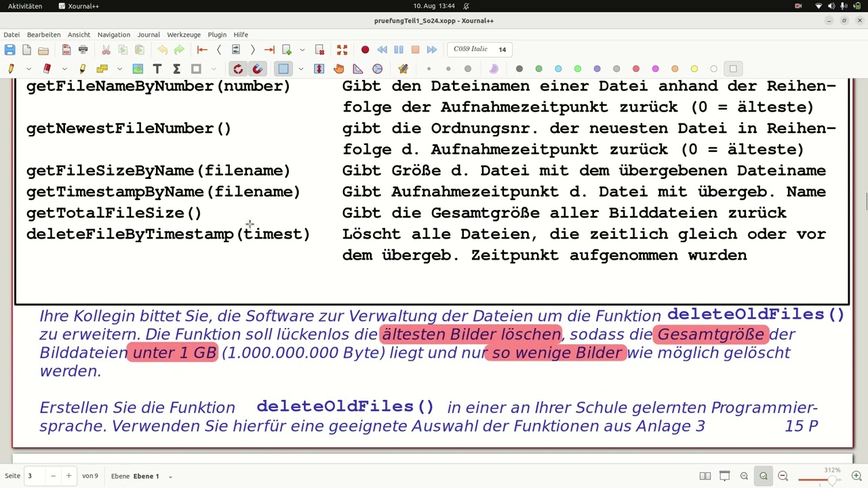Viewport: 868px width, 488px height.
Task: Toggle grid snapping with magnet icon
Action: pos(258,68)
